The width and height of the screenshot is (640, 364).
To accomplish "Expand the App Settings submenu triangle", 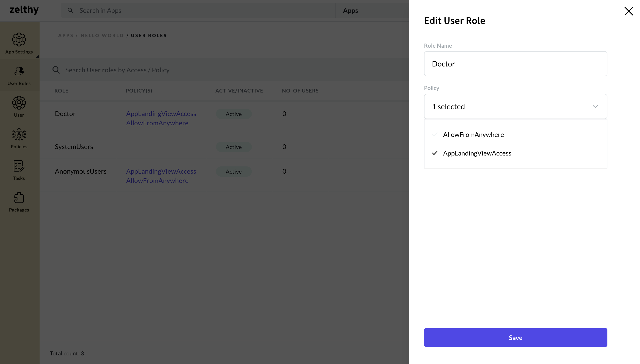I will click(x=37, y=57).
